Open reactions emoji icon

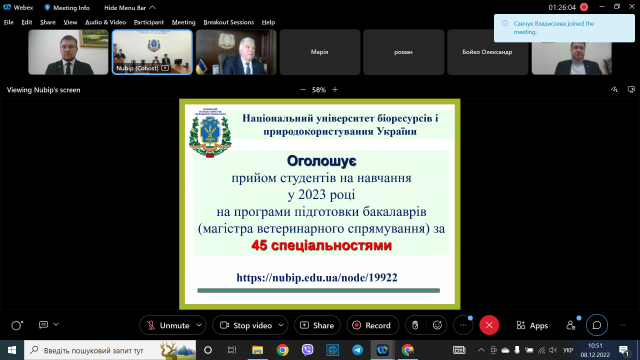point(437,325)
